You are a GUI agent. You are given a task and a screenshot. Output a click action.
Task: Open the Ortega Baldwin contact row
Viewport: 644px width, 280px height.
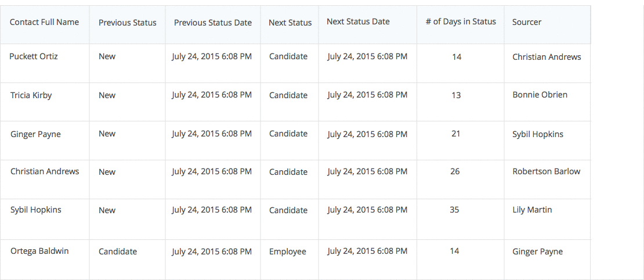(x=39, y=251)
